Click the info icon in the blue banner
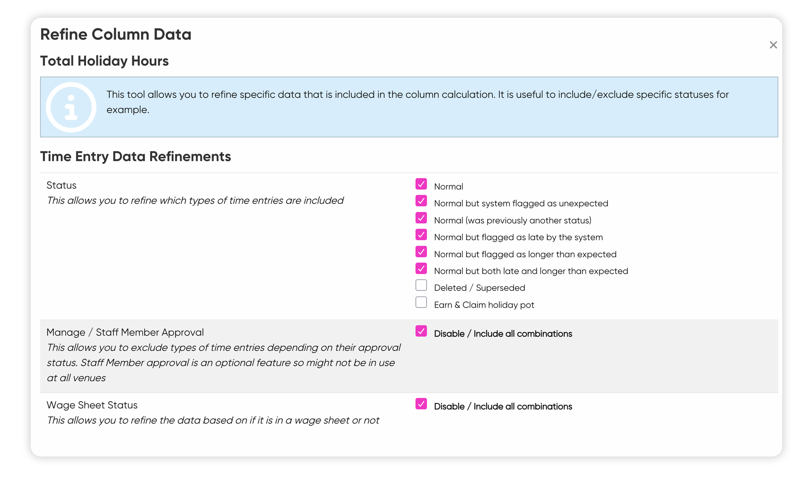Image resolution: width=812 pixels, height=504 pixels. [71, 107]
